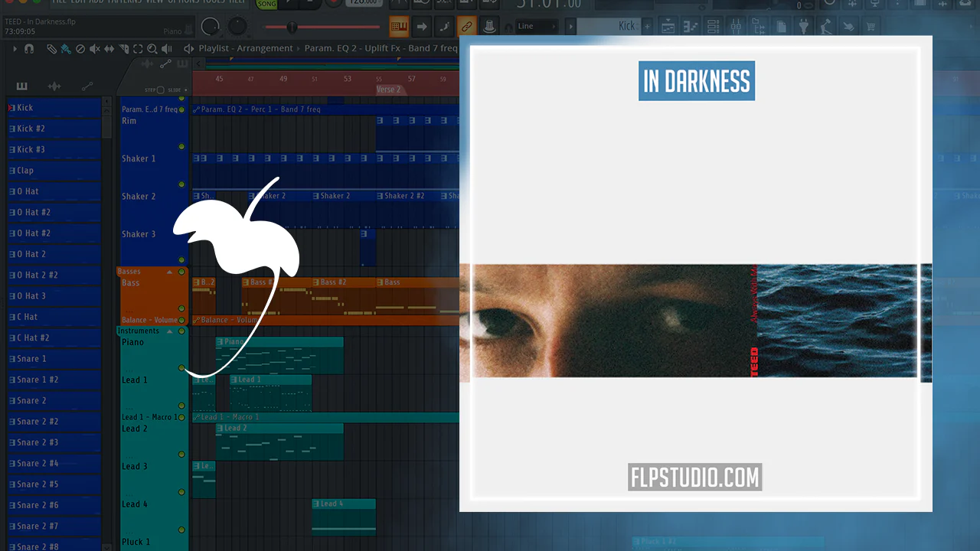Collapse the Basses track group
The height and width of the screenshot is (551, 980).
point(171,272)
